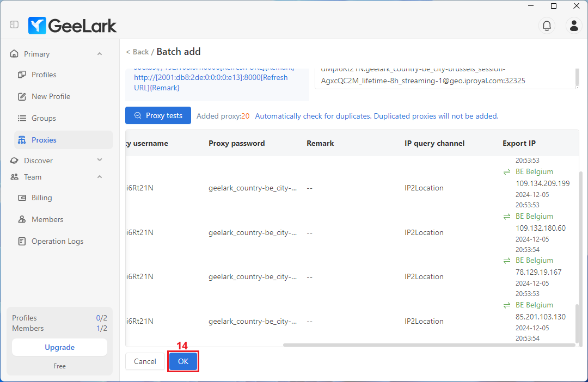
Task: Go Back from Batch add
Action: [x=137, y=52]
